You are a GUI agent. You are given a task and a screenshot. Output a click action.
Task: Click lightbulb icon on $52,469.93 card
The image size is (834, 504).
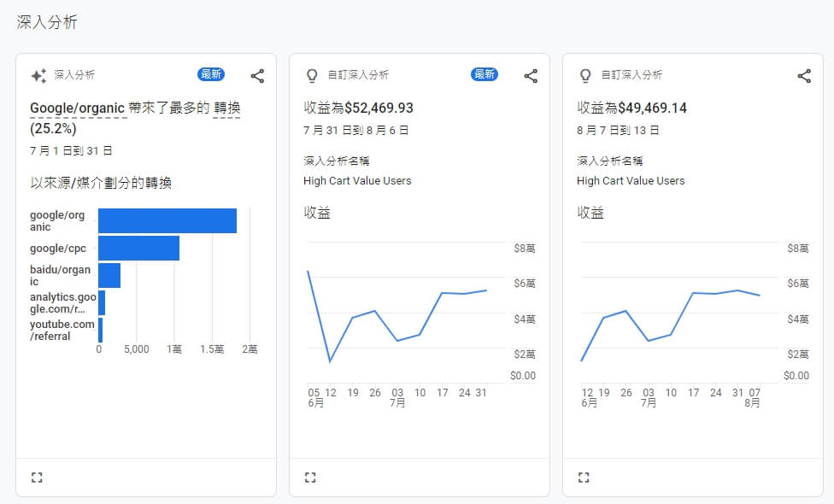click(x=312, y=75)
